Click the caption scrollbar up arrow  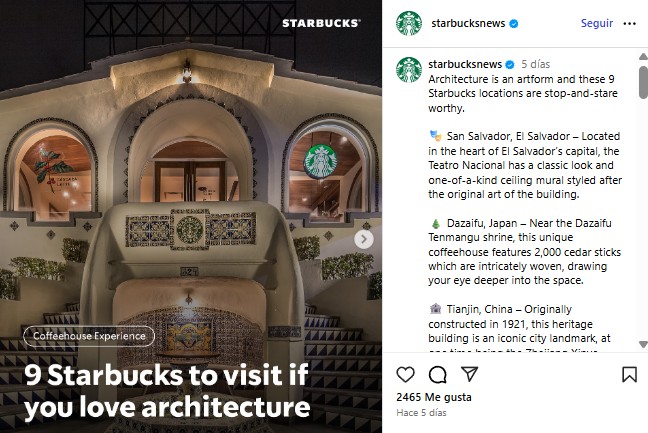643,56
